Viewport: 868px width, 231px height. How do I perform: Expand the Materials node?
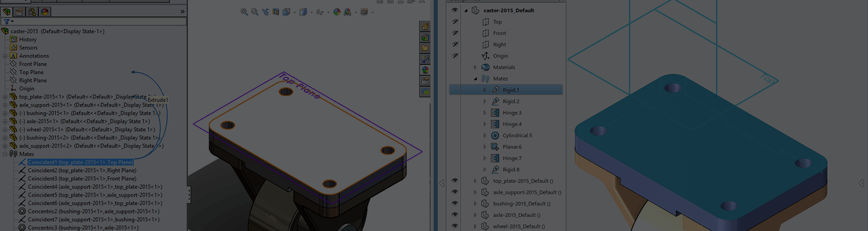pos(476,67)
